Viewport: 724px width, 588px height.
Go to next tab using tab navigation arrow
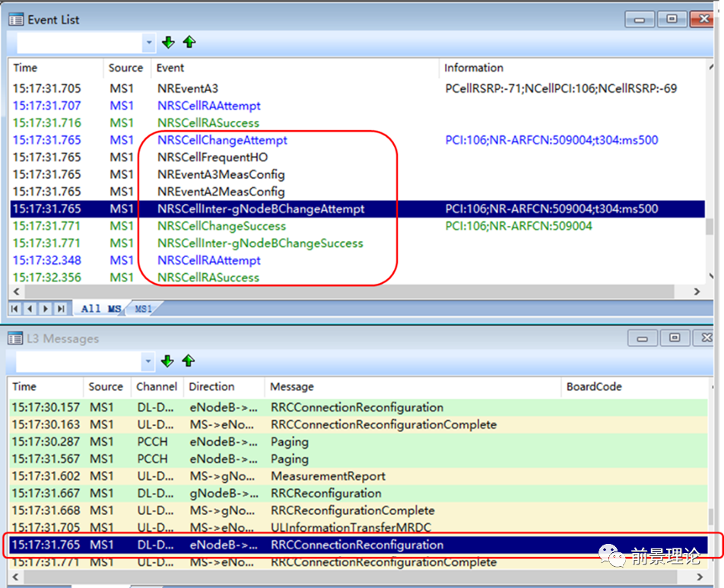46,309
